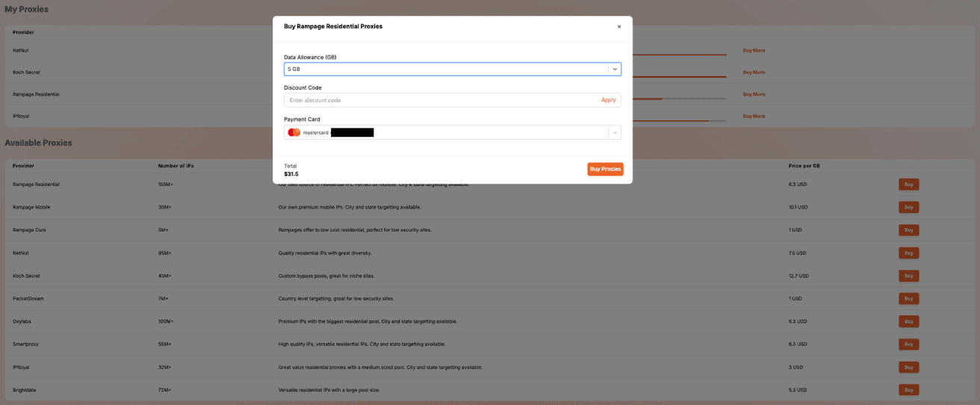Viewport: 980px width, 405px height.
Task: Click the My Proxies heading
Action: (27, 10)
